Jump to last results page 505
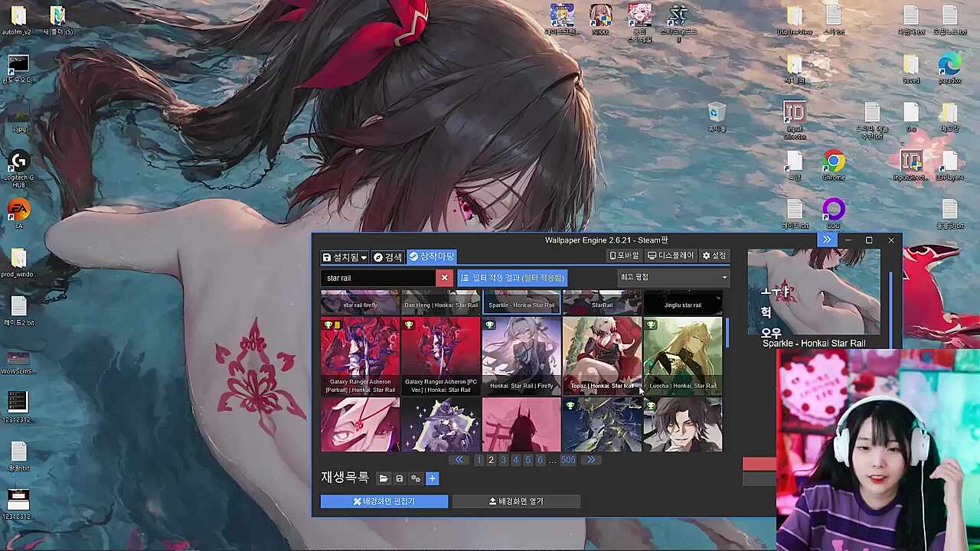The image size is (980, 551). [x=567, y=460]
